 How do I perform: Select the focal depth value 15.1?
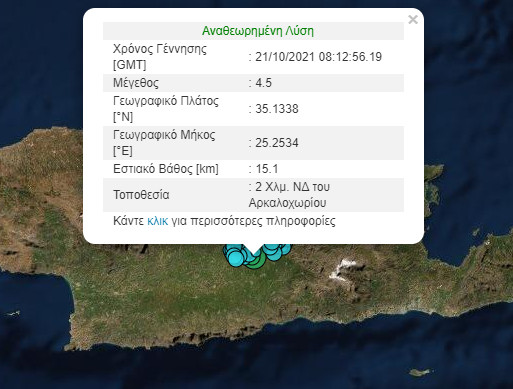pyautogui.click(x=267, y=169)
